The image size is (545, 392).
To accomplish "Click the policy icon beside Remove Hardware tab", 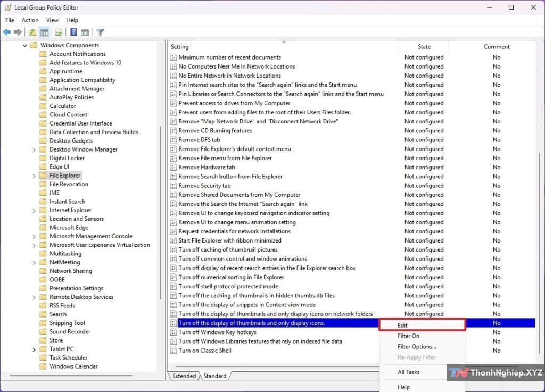I will click(x=174, y=167).
